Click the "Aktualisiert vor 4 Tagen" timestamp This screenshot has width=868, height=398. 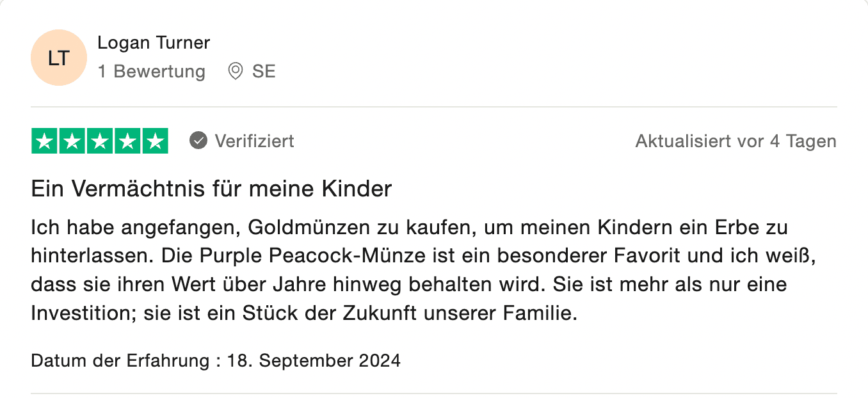[x=735, y=141]
